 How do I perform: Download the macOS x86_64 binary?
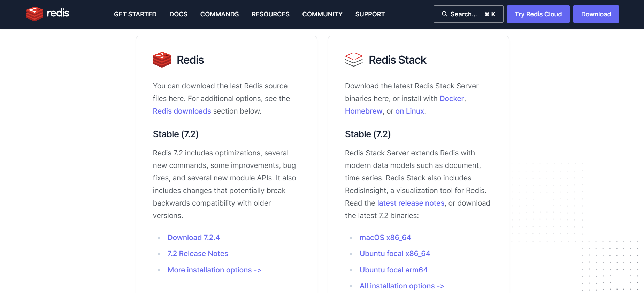tap(385, 238)
